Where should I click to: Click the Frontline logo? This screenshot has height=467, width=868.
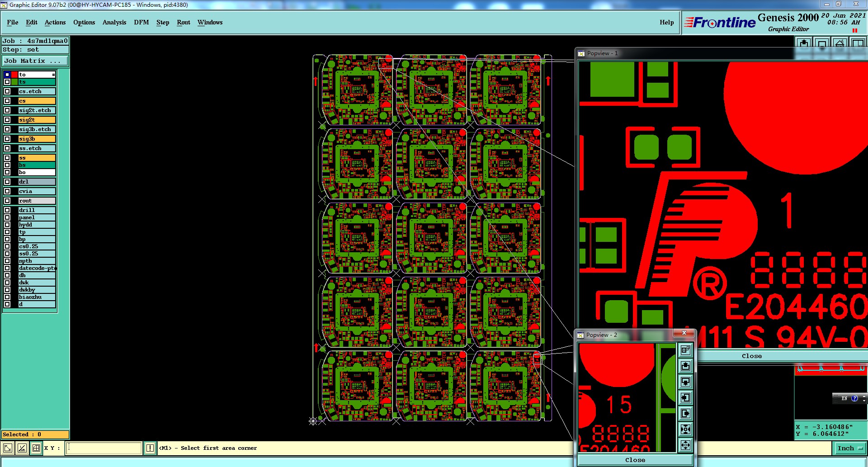[720, 22]
